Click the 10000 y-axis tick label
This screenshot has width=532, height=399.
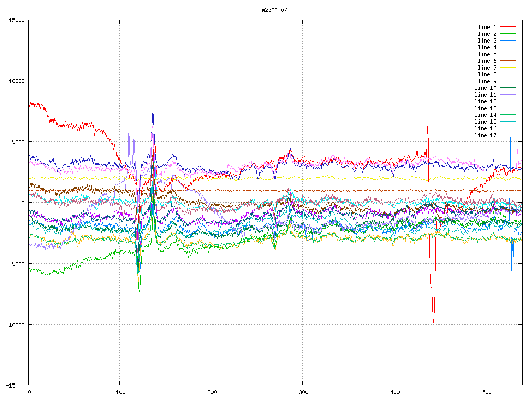(16, 81)
